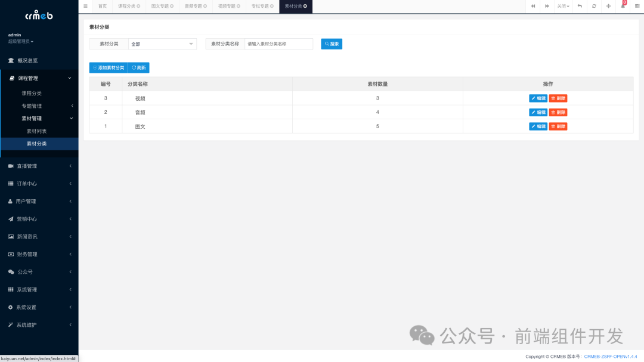Delete the 视频 category row
The image size is (644, 362).
coord(558,98)
